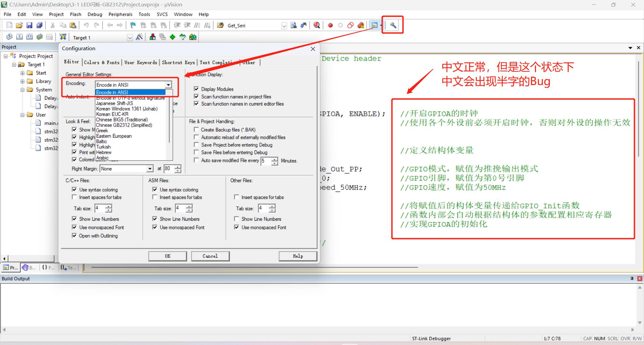Screen dimensions: 644x345
Task: Increase Auto save minutes with stepper
Action: click(x=275, y=159)
